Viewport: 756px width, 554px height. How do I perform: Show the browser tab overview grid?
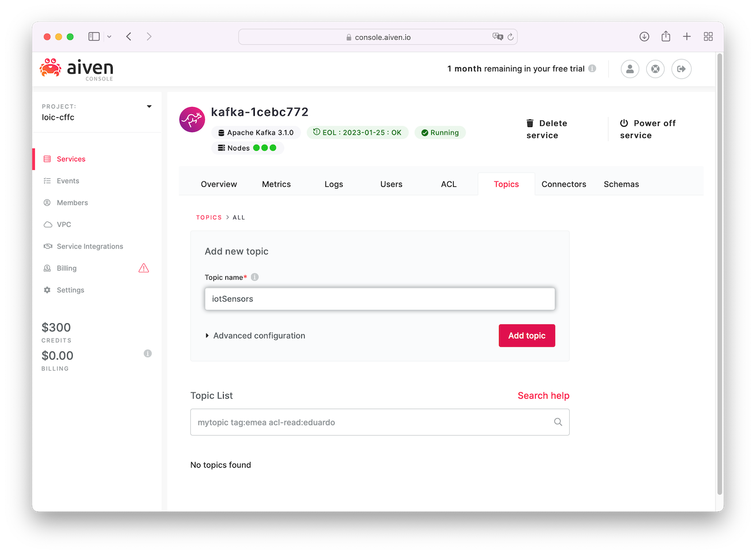708,37
